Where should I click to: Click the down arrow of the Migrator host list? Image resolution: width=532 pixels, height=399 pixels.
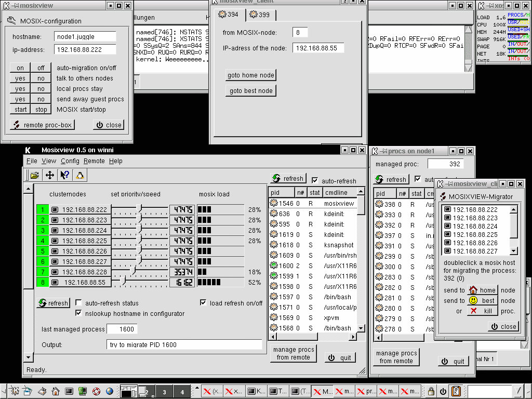tap(514, 251)
